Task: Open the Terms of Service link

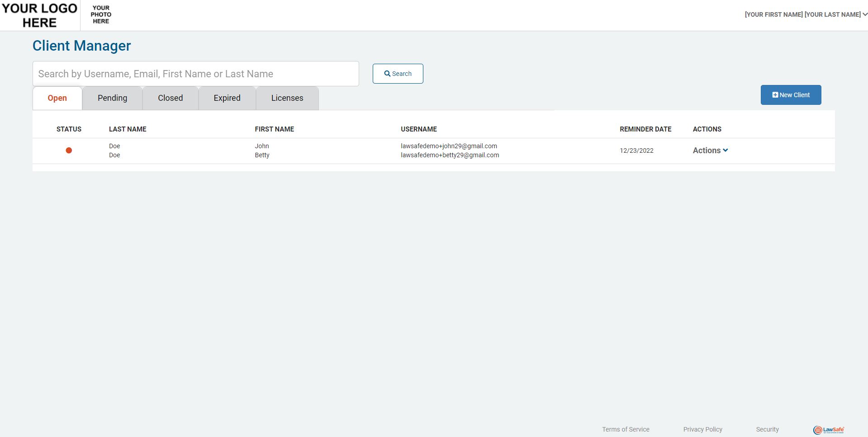Action: pos(626,429)
